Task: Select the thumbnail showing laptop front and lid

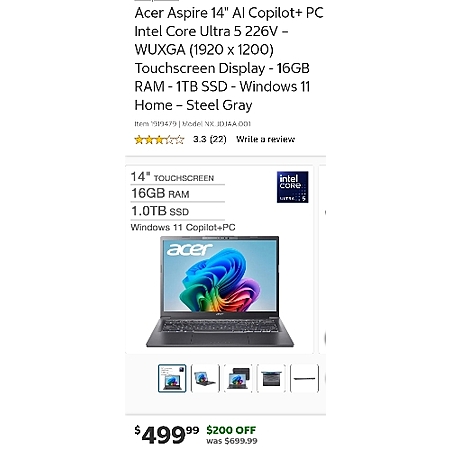Action: (238, 378)
